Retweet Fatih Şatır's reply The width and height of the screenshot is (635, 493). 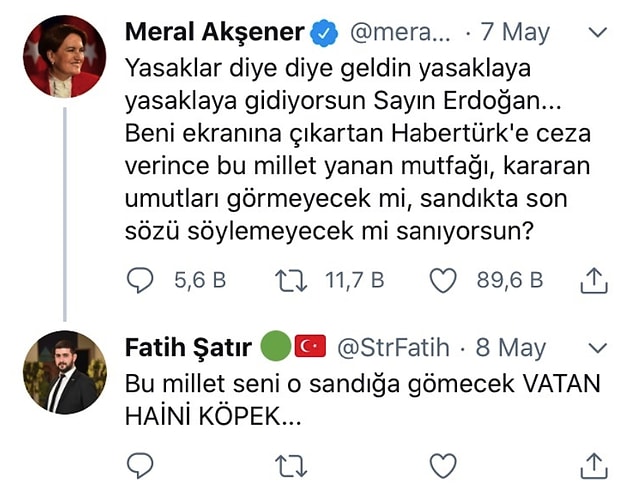pos(291,466)
